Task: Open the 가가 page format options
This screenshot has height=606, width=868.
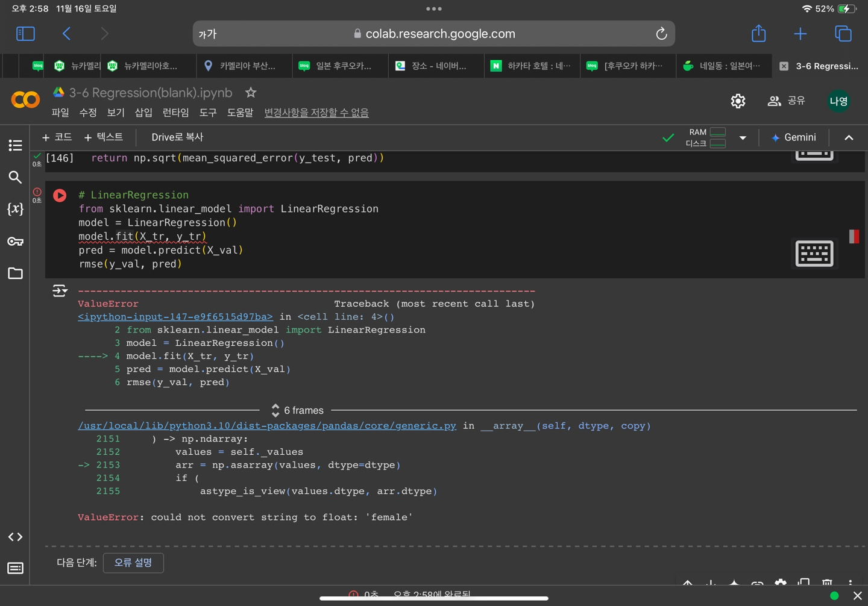Action: pyautogui.click(x=207, y=34)
